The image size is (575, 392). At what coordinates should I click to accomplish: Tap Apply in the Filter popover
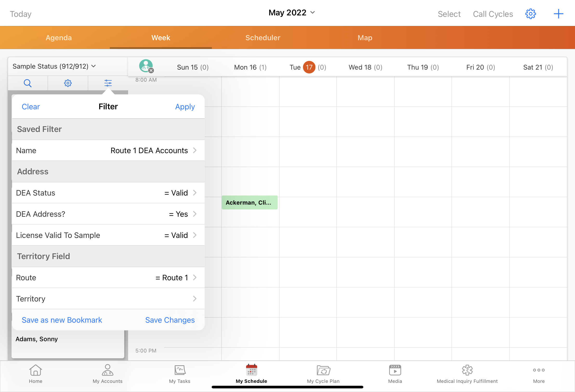[185, 107]
